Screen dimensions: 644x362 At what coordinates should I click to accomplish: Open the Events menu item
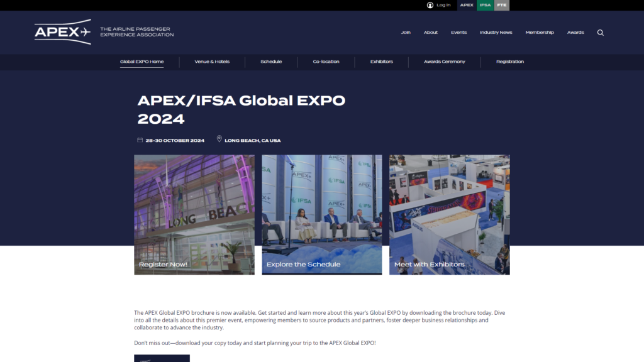tap(458, 33)
